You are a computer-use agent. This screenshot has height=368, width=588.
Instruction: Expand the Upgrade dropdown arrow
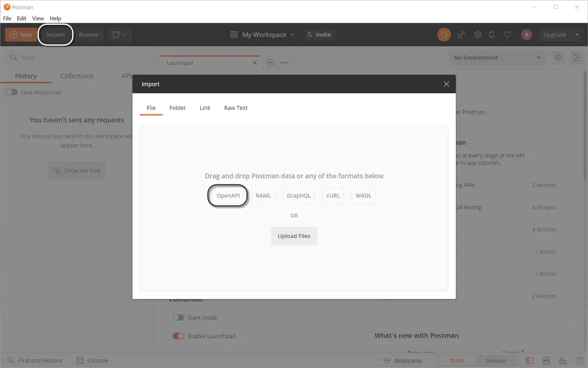pyautogui.click(x=577, y=35)
